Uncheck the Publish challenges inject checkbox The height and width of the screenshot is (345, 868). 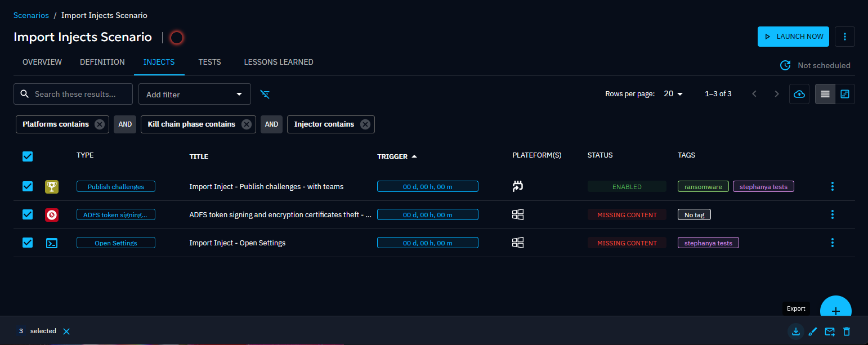(28, 186)
